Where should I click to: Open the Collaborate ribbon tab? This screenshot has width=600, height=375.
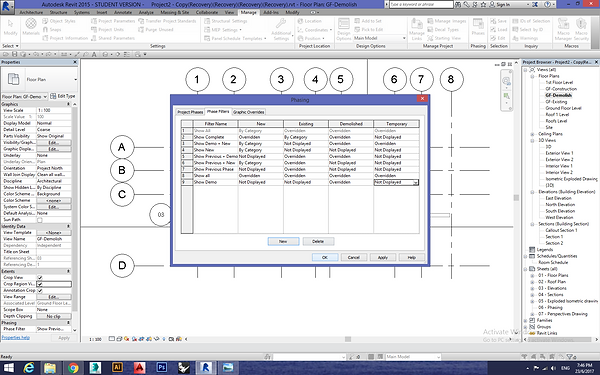(207, 12)
